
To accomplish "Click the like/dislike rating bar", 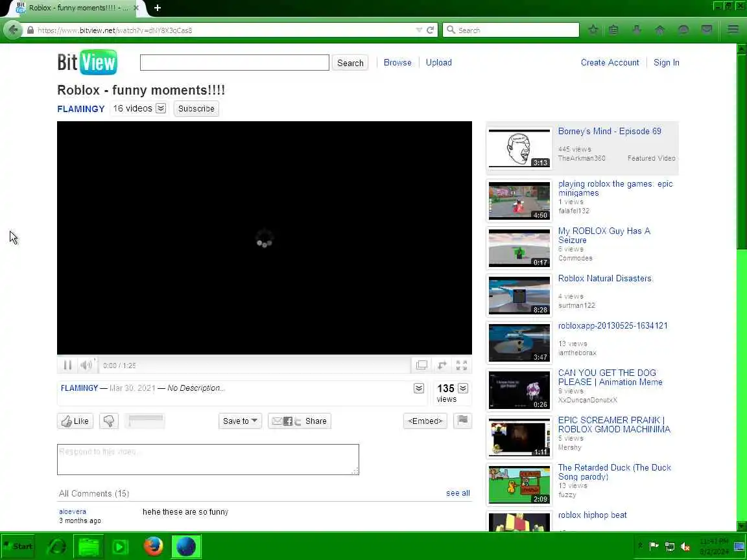I will coord(145,421).
